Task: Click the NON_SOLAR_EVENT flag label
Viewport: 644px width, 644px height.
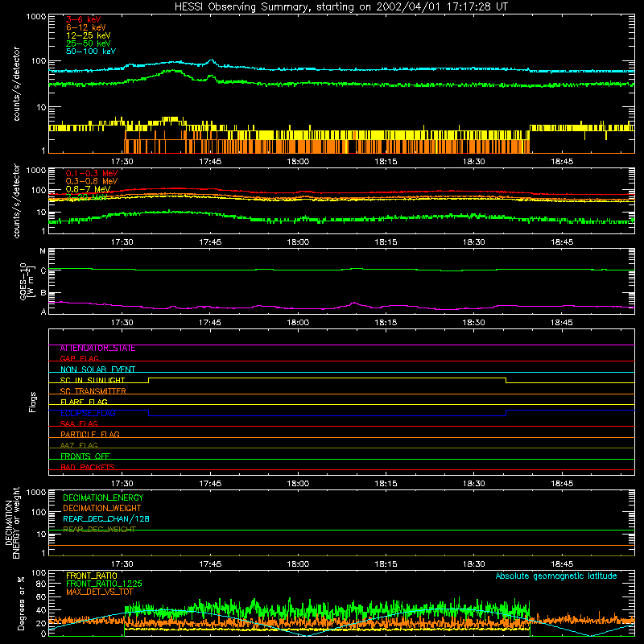Action: tap(97, 369)
